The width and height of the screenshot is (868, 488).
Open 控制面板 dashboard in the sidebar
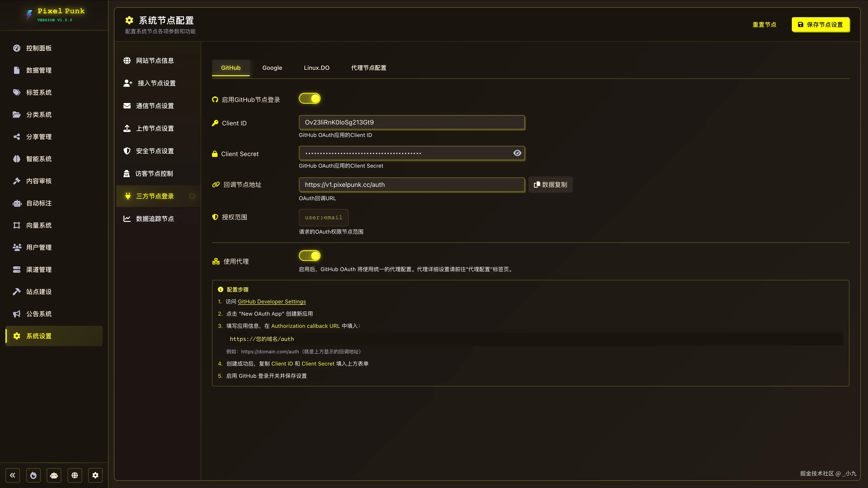[39, 48]
